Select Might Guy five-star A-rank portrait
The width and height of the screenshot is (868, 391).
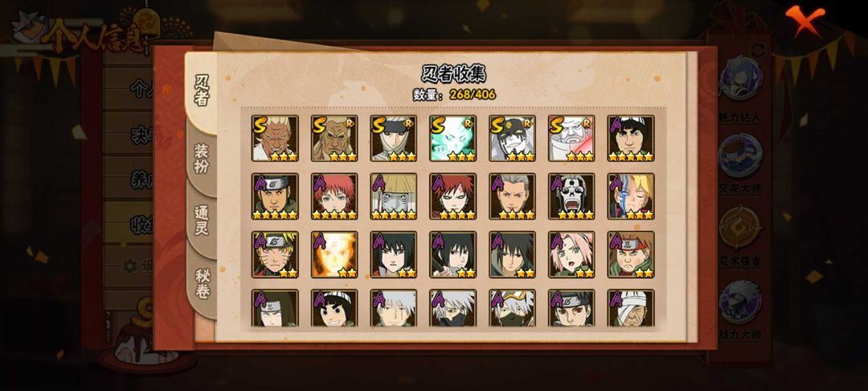631,138
